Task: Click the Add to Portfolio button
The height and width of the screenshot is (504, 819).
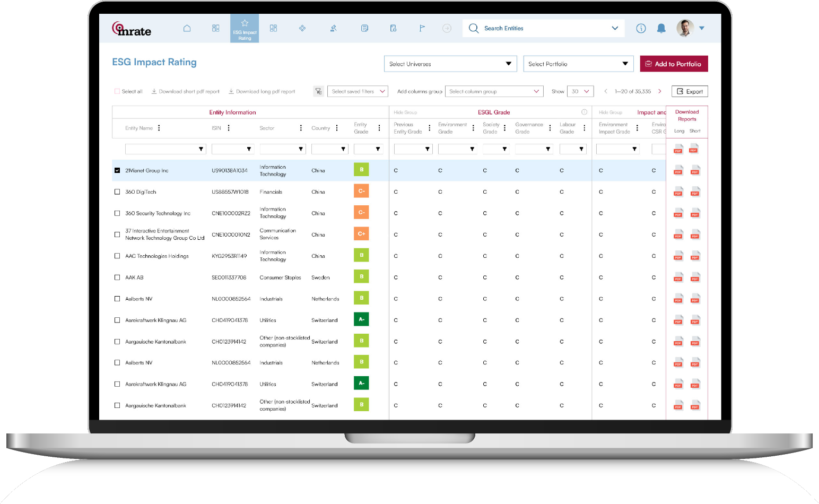Action: click(674, 64)
